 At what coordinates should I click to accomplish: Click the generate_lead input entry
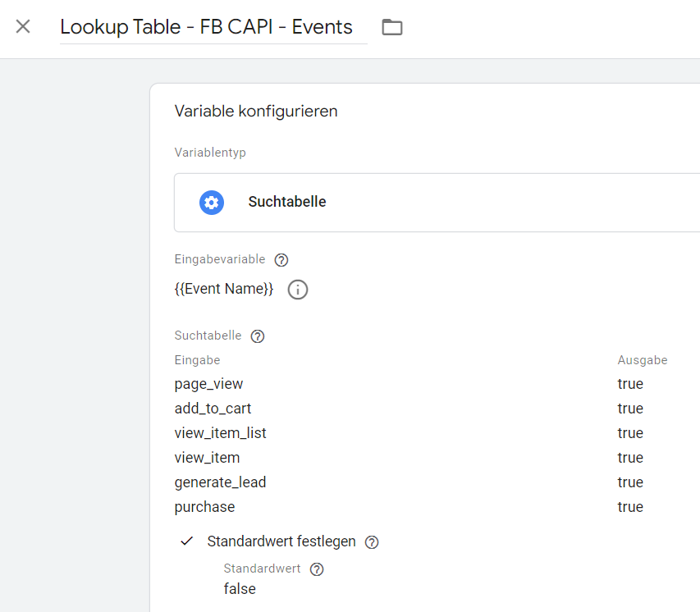(x=220, y=482)
